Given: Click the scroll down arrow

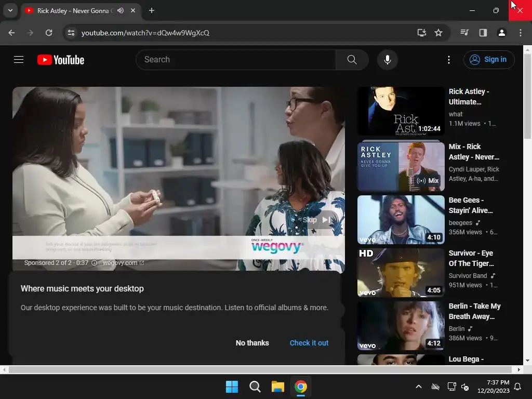Looking at the screenshot, I should click(x=527, y=361).
